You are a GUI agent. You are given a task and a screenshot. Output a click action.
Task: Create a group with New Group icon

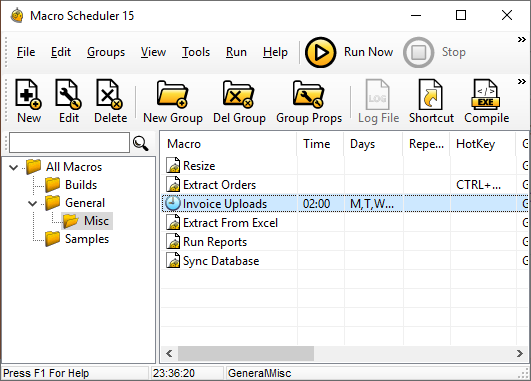(x=172, y=94)
